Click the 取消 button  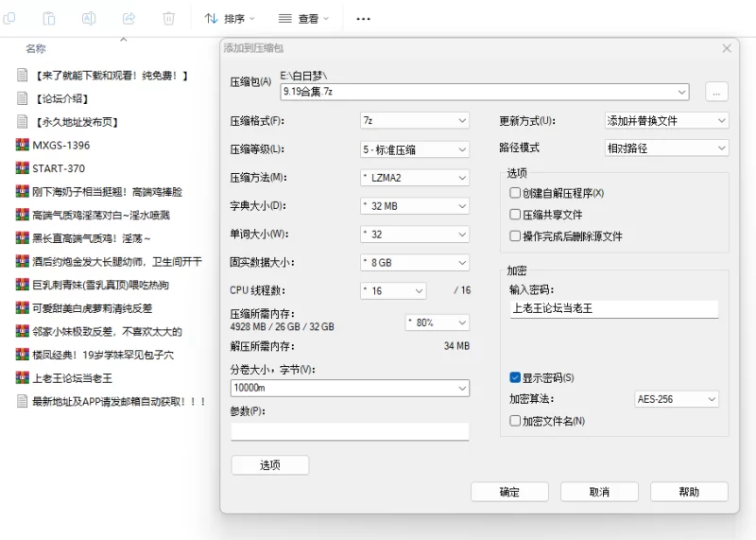(x=599, y=492)
